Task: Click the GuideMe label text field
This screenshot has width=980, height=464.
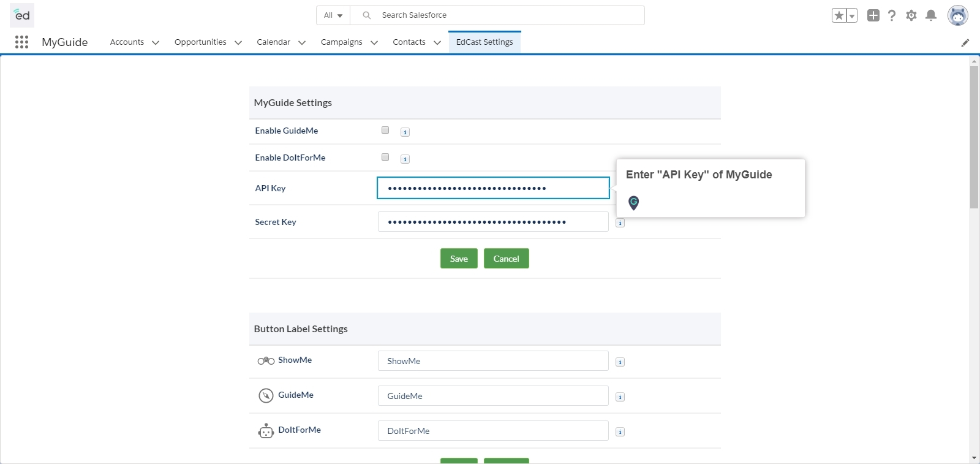Action: [493, 396]
